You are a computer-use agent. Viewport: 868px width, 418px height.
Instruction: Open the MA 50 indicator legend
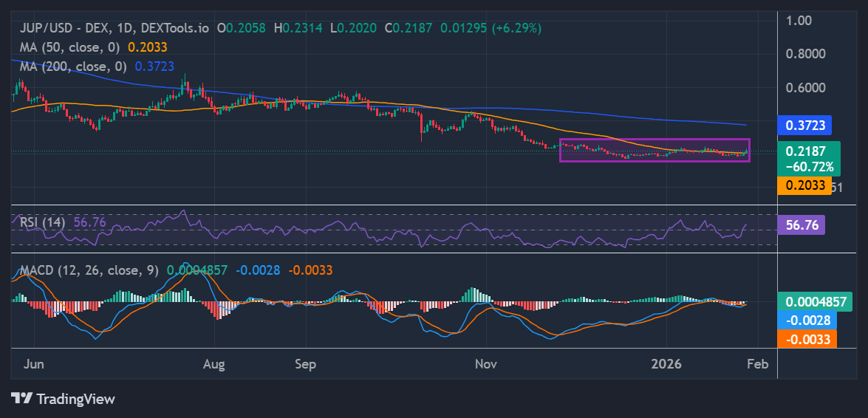coord(69,47)
